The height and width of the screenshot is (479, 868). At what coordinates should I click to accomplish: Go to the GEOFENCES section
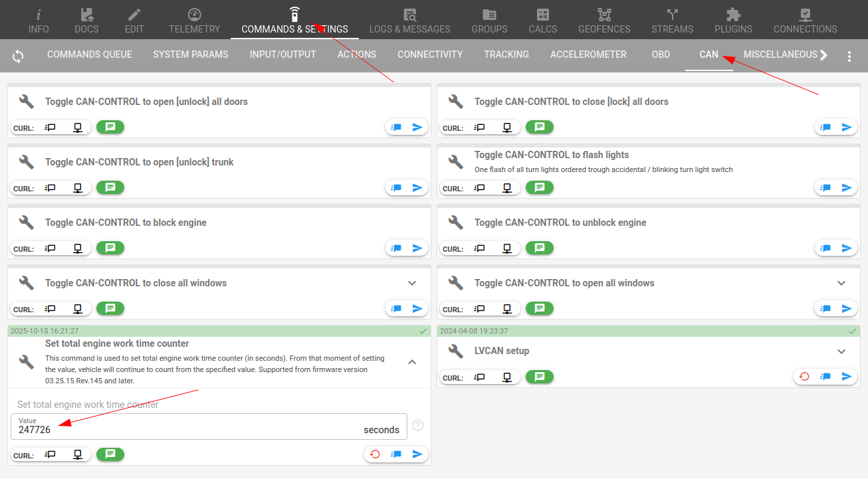pyautogui.click(x=603, y=21)
